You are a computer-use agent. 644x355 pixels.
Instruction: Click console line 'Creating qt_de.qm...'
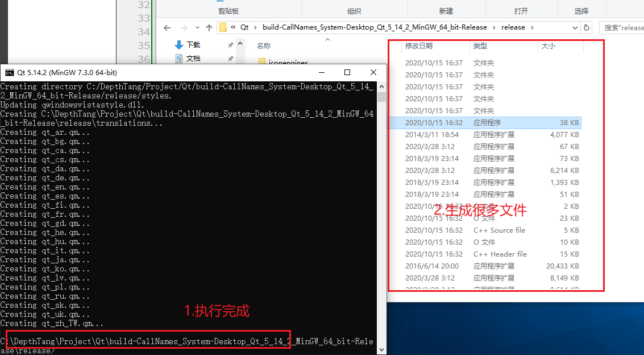pos(45,177)
